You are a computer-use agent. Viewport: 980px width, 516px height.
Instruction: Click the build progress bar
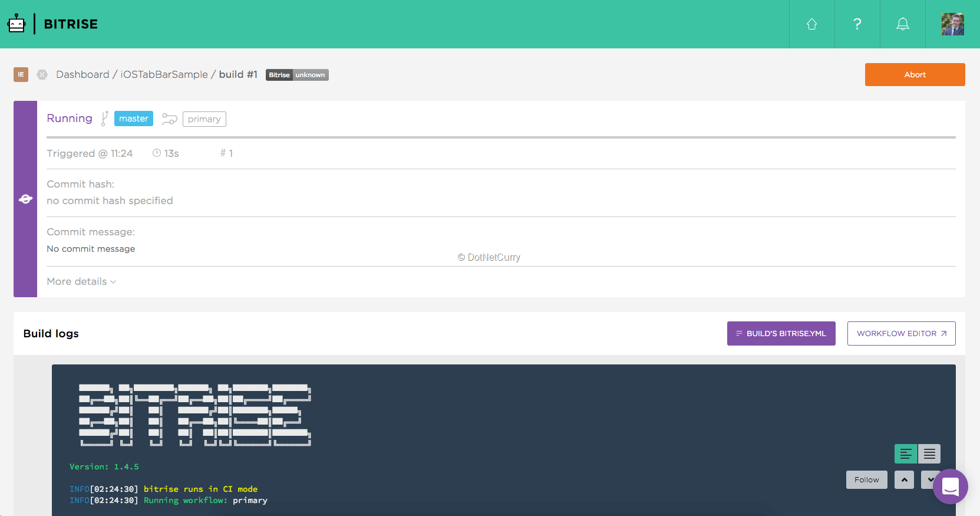click(501, 137)
